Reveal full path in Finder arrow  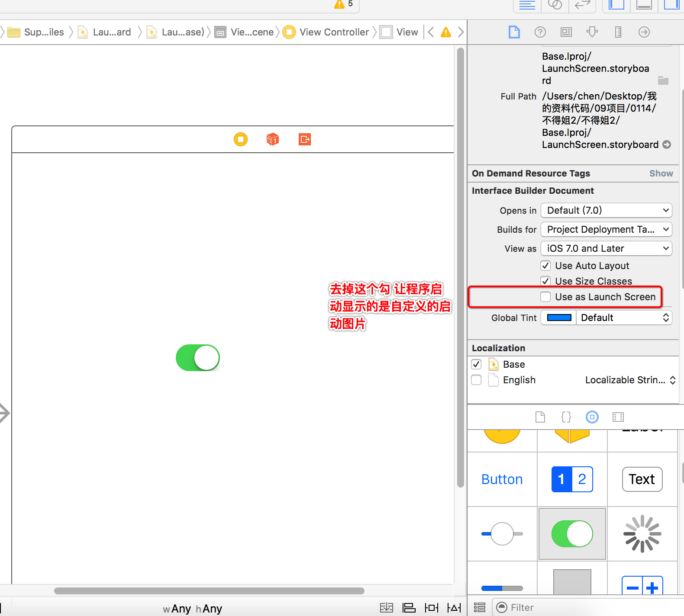(x=667, y=144)
